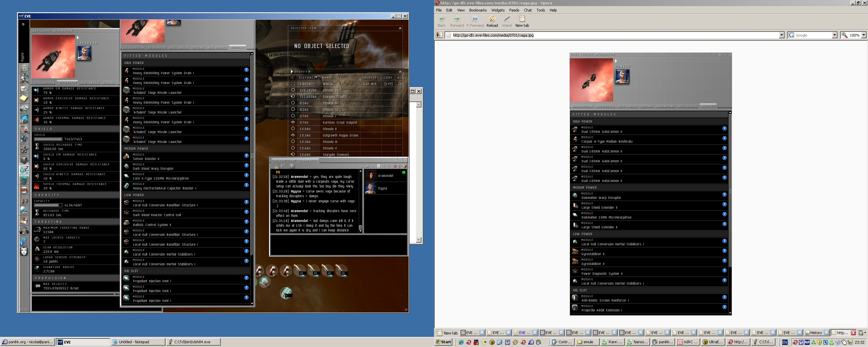Show info for Heavy Electrochemical Capacitor Booster I
Viewport: 868px width, 347px height.
click(x=246, y=185)
